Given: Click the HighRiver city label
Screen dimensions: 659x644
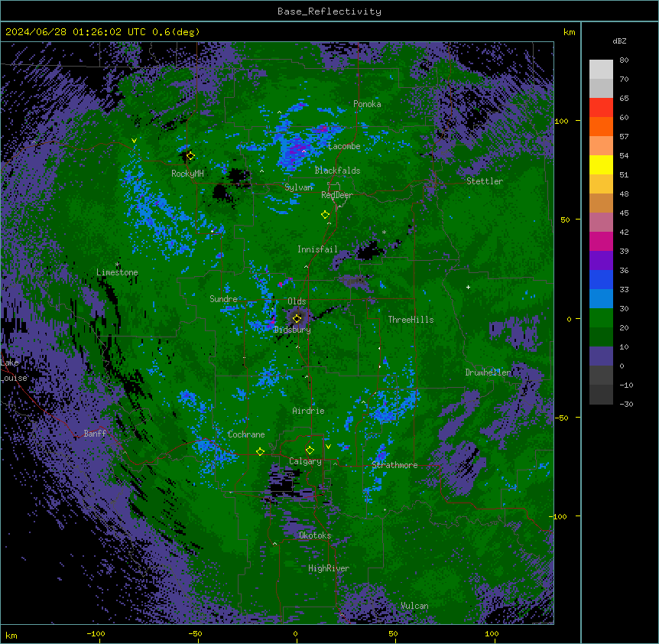Looking at the screenshot, I should coord(329,568).
